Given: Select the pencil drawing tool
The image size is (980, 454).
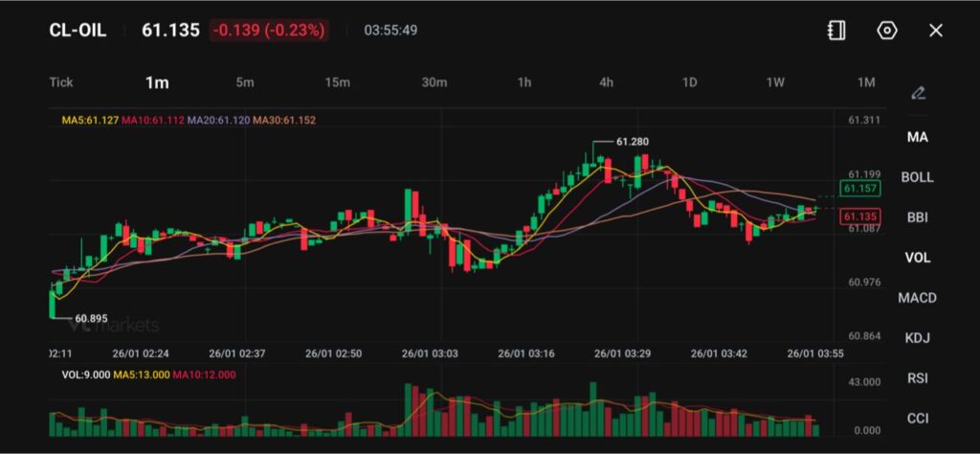Looking at the screenshot, I should tap(918, 93).
